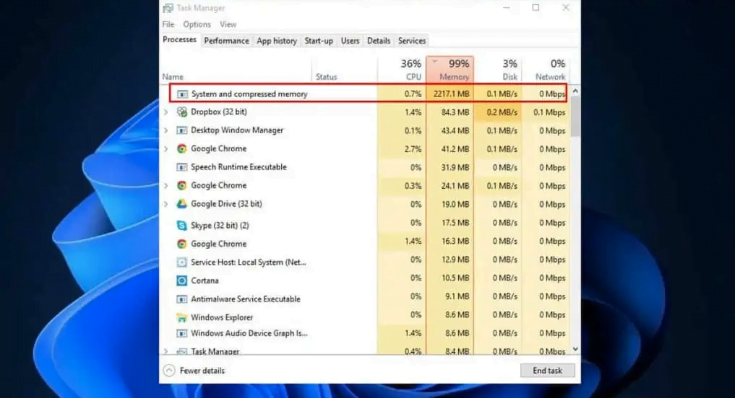Select the Cortana icon

tap(182, 280)
